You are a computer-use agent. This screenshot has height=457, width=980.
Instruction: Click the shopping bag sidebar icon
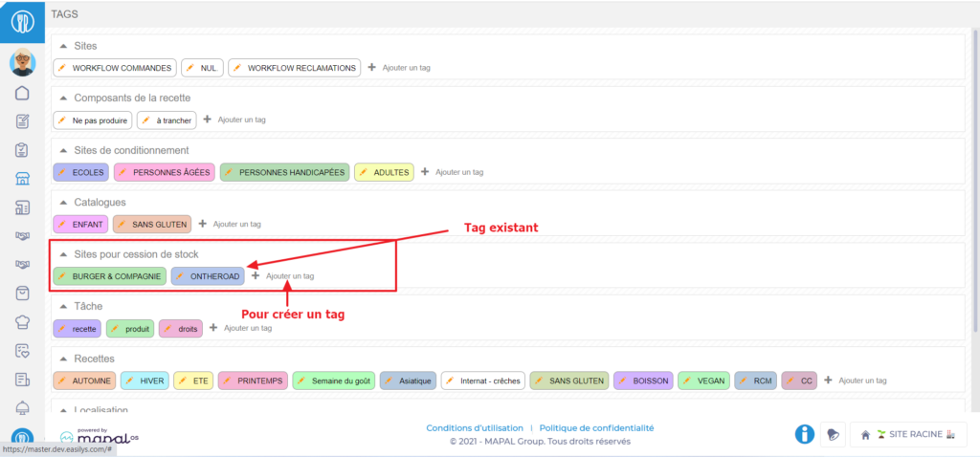point(22,293)
